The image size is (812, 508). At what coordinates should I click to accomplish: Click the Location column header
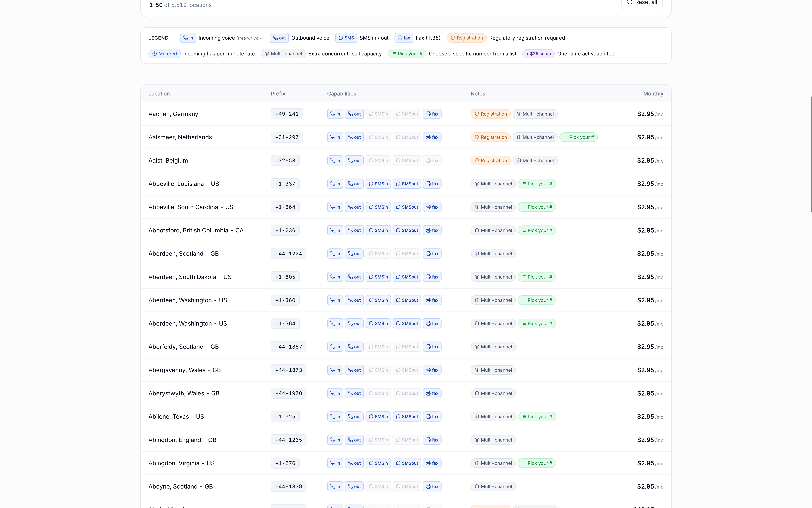point(159,94)
